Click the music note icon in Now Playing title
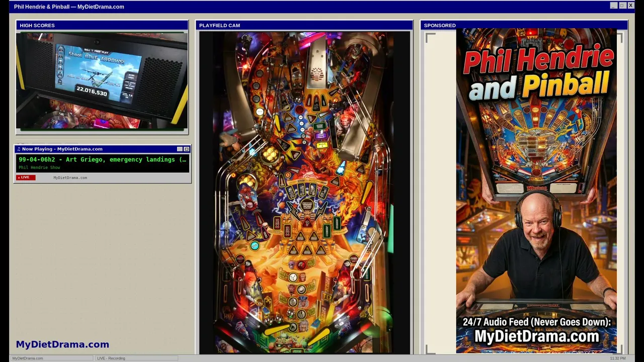 [x=19, y=149]
